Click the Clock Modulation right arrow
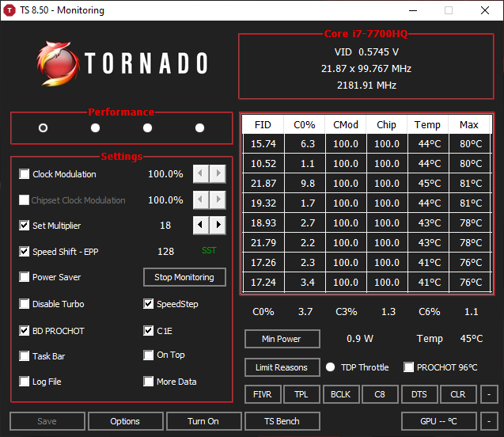The height and width of the screenshot is (437, 504). click(218, 173)
